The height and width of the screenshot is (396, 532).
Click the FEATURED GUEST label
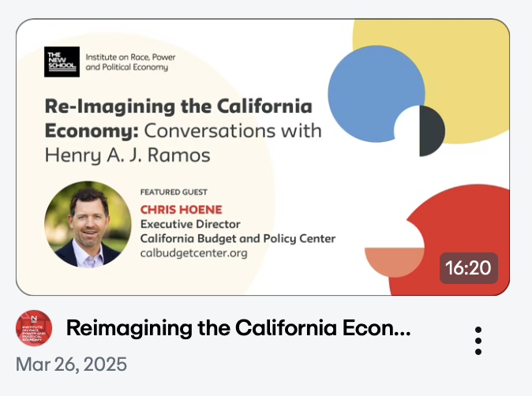(x=174, y=192)
